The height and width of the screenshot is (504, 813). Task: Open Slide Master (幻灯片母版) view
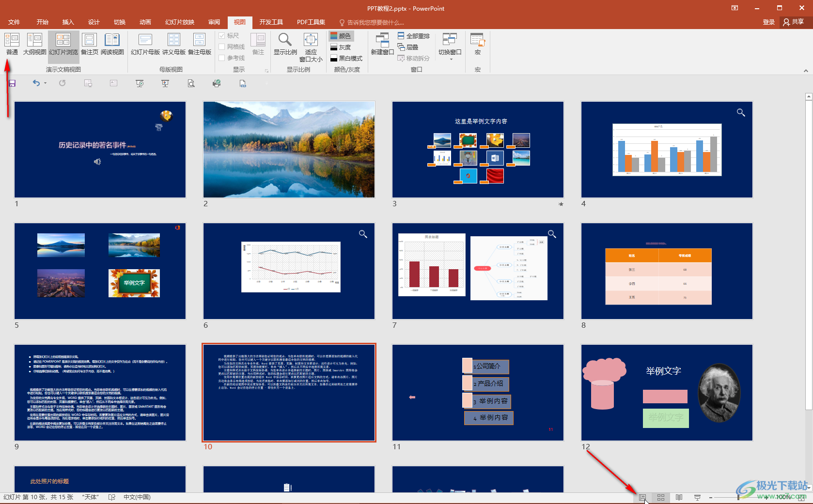(145, 44)
